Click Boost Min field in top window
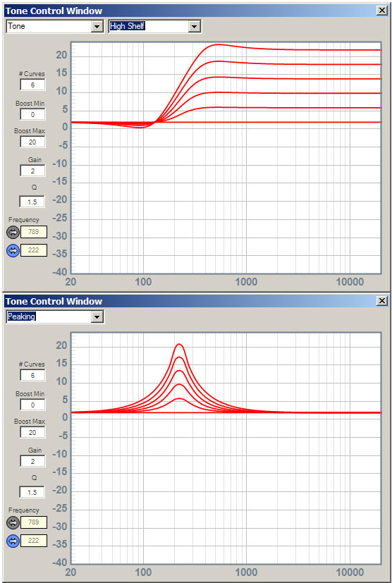392x583 pixels. (32, 114)
